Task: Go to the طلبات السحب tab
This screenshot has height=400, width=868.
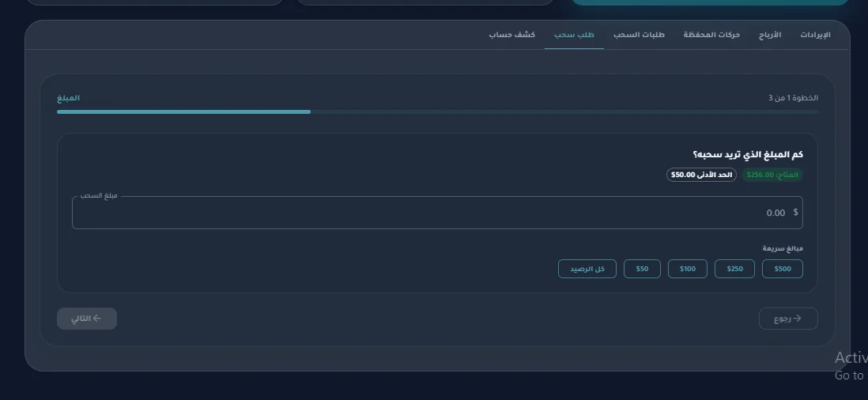Action: coord(639,35)
